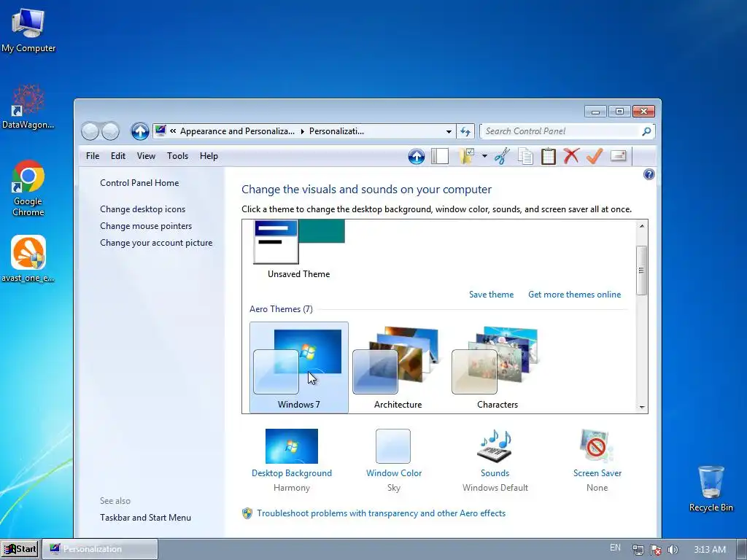The height and width of the screenshot is (560, 747).
Task: Select the Windows 7 Aero theme
Action: coord(298,367)
